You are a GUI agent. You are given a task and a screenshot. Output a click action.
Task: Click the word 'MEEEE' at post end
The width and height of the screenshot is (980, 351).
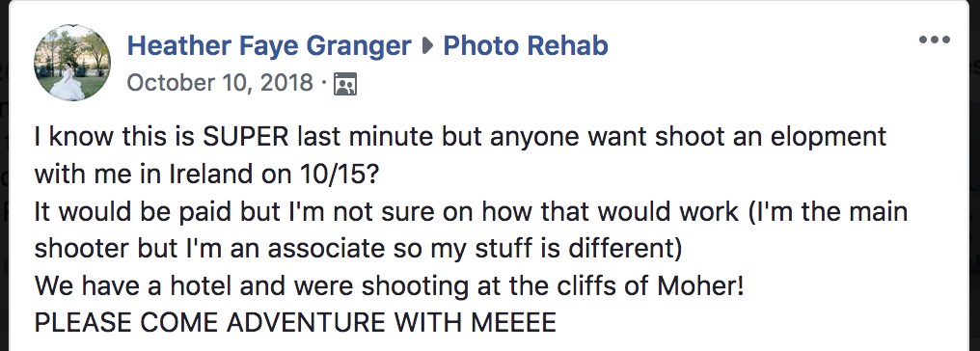click(x=513, y=323)
